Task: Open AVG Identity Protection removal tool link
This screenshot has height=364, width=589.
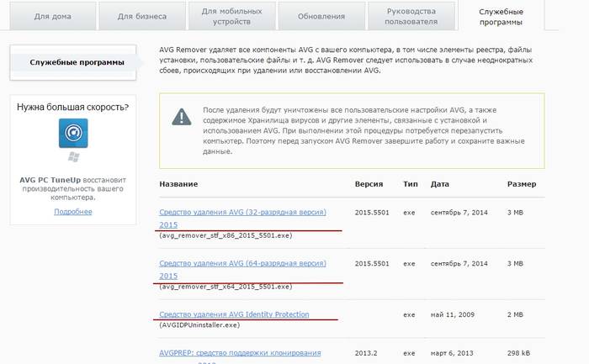Action: point(234,314)
